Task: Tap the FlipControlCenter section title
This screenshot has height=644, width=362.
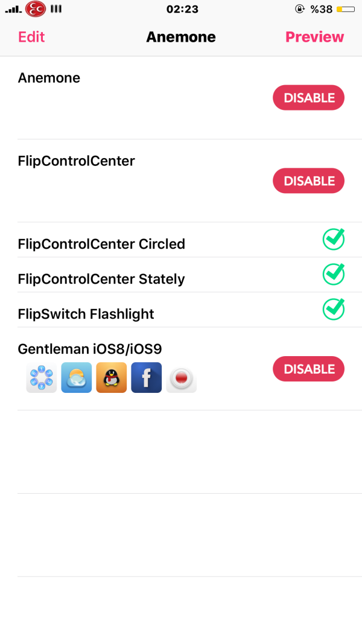Action: click(77, 161)
